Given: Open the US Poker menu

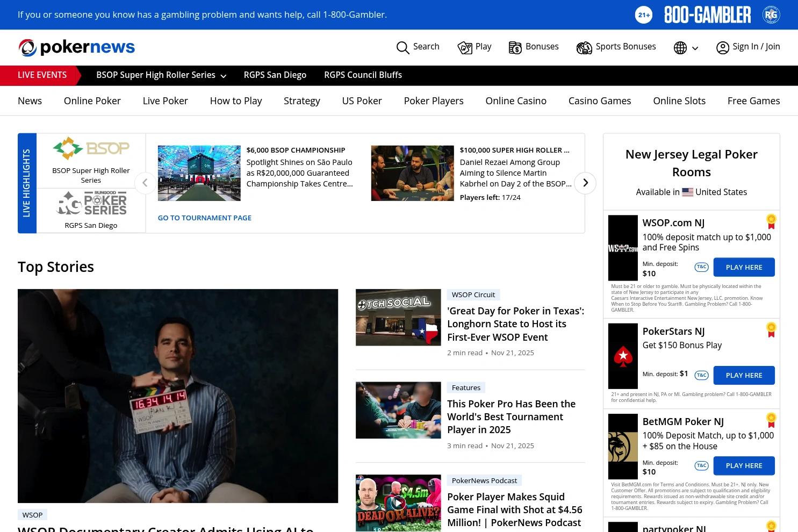Looking at the screenshot, I should tap(362, 101).
